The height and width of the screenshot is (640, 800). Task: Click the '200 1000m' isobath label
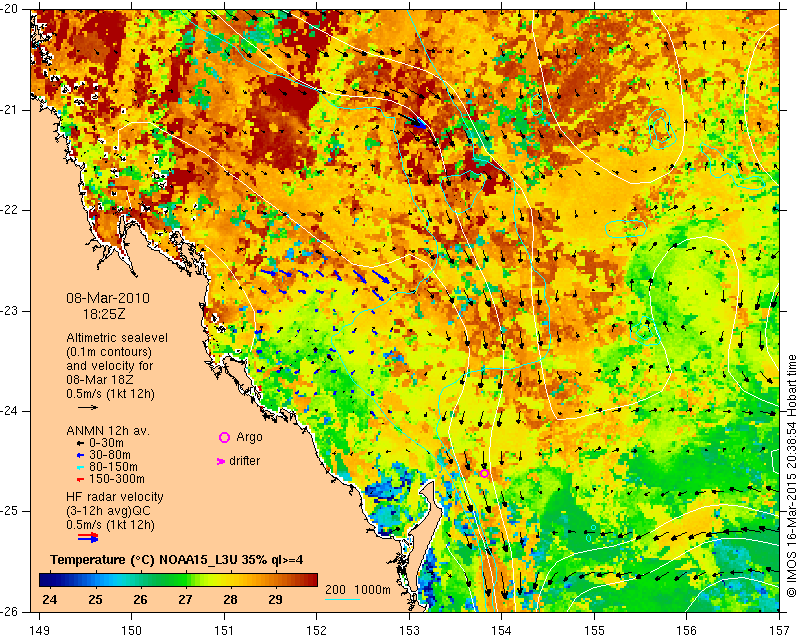[358, 590]
